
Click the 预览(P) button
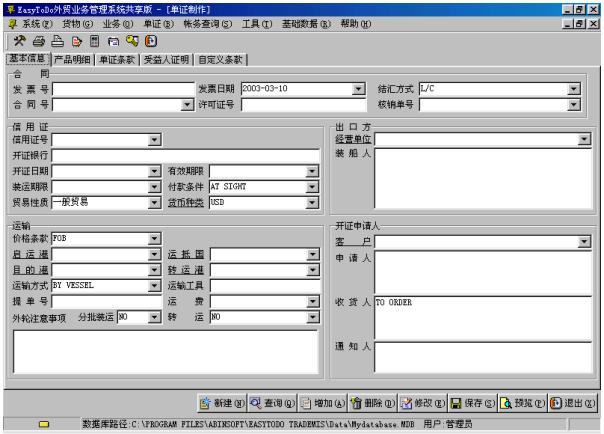pyautogui.click(x=523, y=403)
